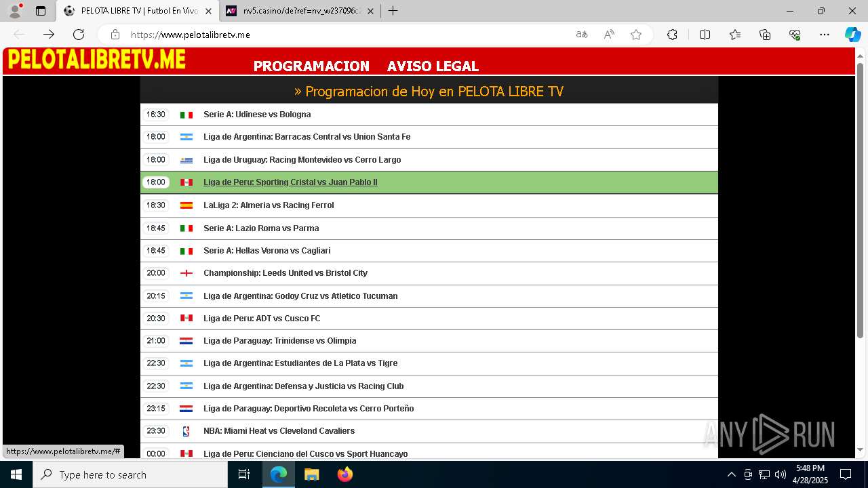Click the taskbar search box
868x488 pixels.
point(130,474)
